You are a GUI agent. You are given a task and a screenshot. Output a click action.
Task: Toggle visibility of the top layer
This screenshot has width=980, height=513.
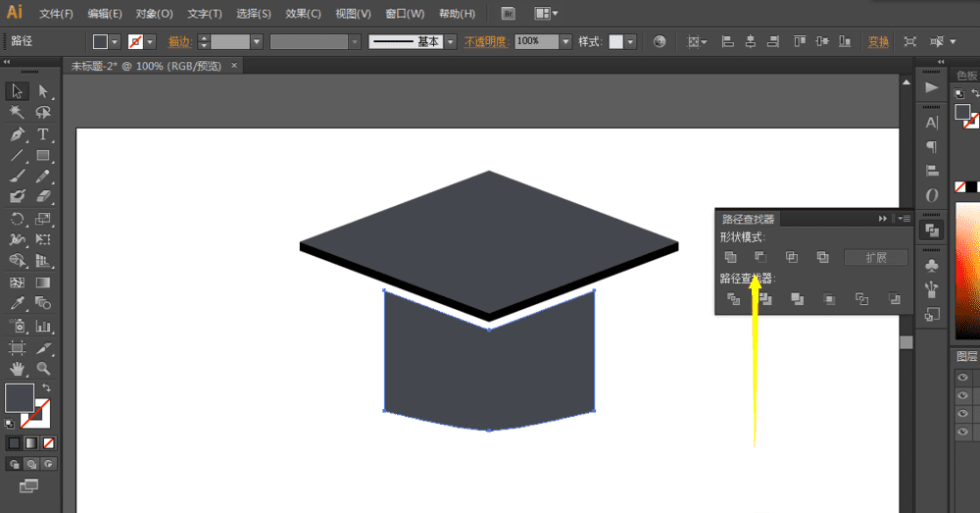point(963,378)
